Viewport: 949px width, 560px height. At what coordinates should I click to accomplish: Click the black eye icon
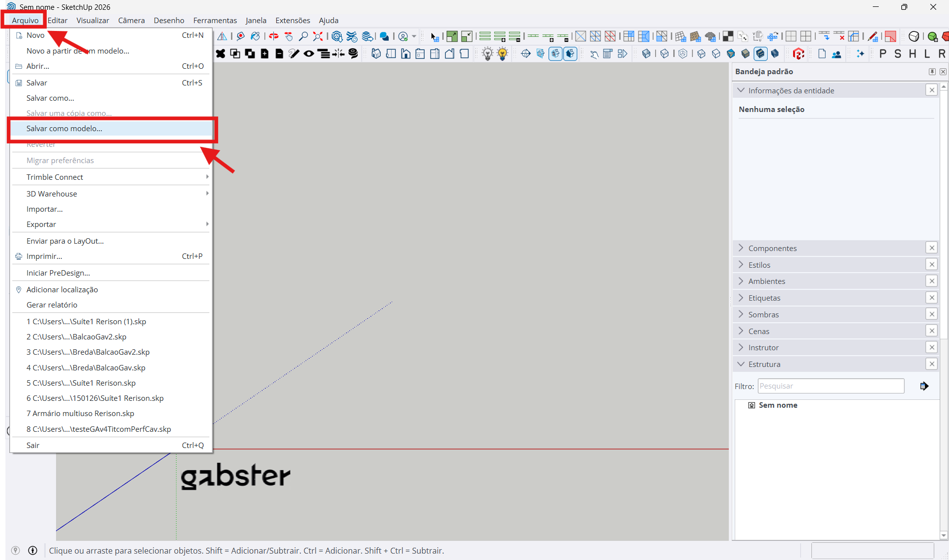coord(309,54)
